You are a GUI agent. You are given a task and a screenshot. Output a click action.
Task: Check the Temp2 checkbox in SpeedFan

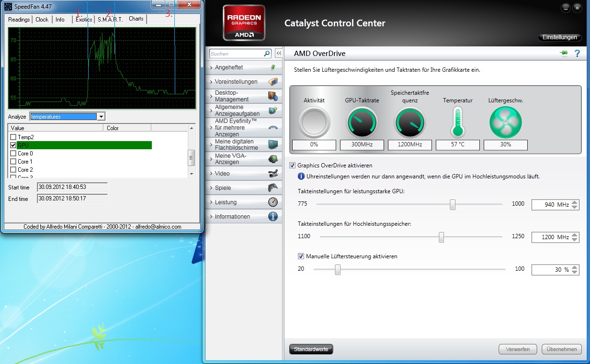(x=13, y=137)
